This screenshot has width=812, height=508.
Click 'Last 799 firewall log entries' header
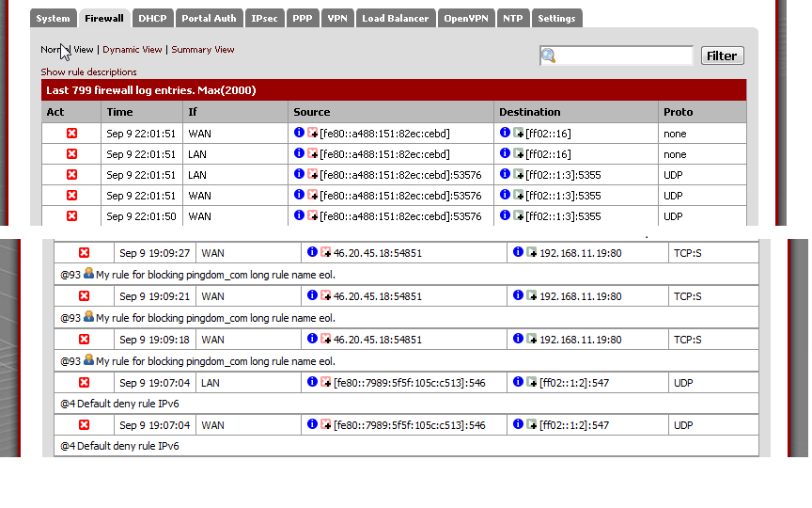tap(394, 90)
